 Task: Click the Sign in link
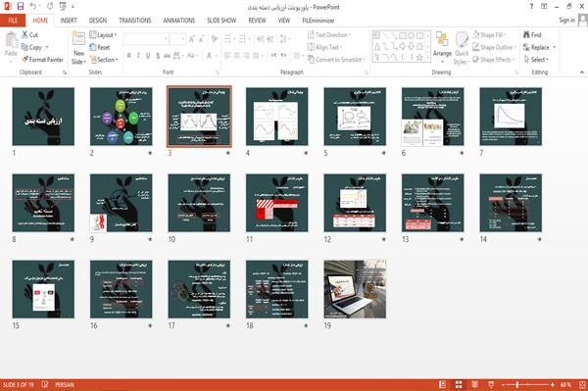click(566, 20)
